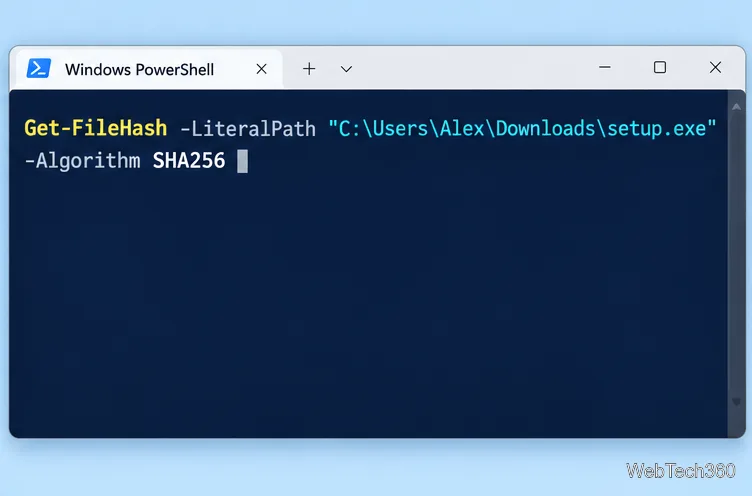The width and height of the screenshot is (752, 496).
Task: Click the Get-FileHash command text
Action: pyautogui.click(x=96, y=129)
